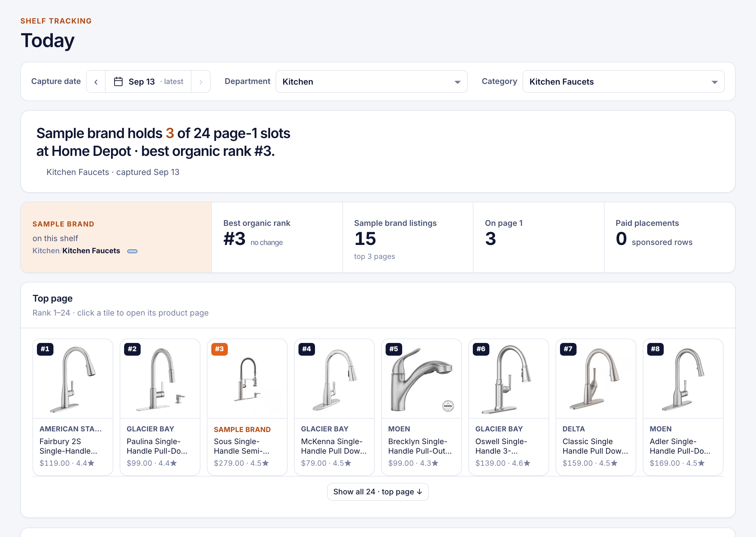This screenshot has height=537, width=756.
Task: Open Moen Adler faucet tile
Action: (683, 407)
